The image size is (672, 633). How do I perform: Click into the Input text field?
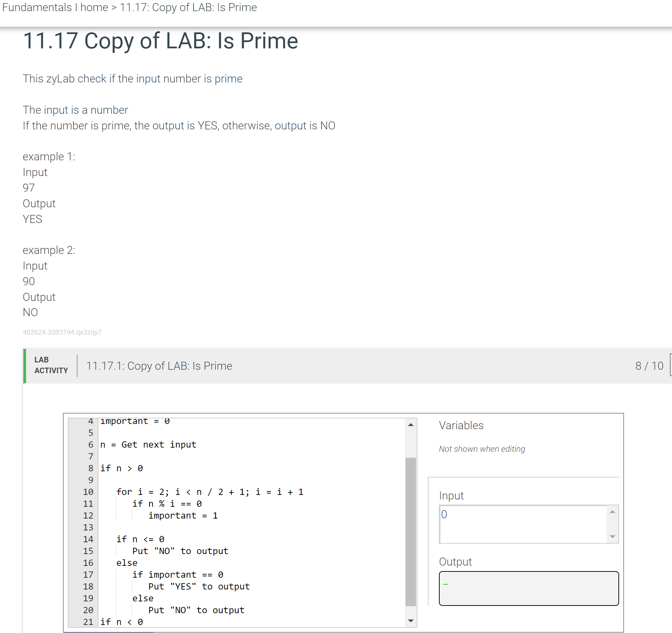tap(523, 524)
